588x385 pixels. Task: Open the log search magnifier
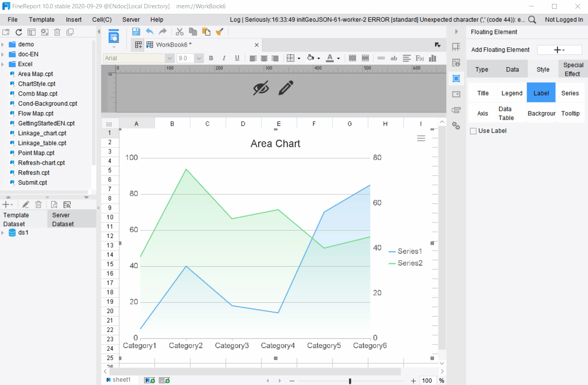pyautogui.click(x=532, y=20)
